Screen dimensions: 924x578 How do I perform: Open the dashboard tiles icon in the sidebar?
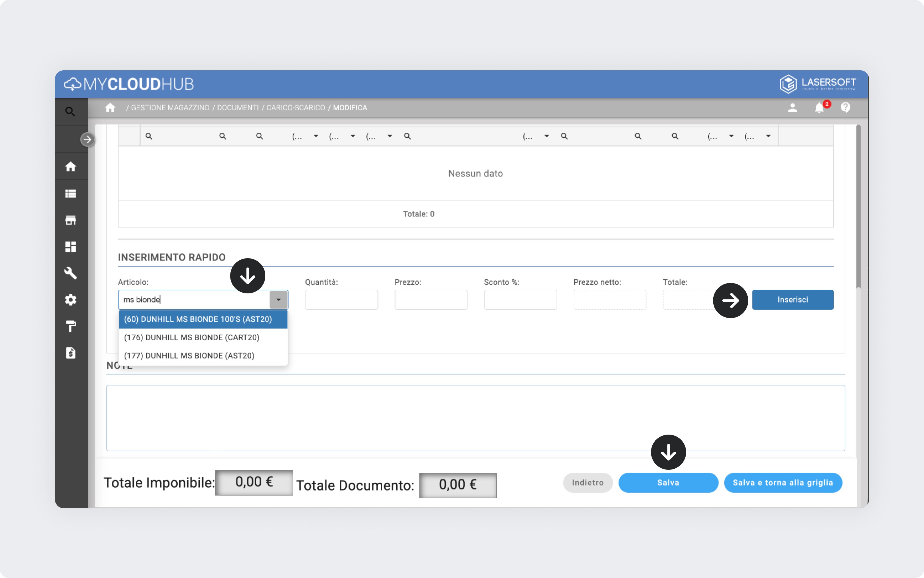[x=71, y=247]
